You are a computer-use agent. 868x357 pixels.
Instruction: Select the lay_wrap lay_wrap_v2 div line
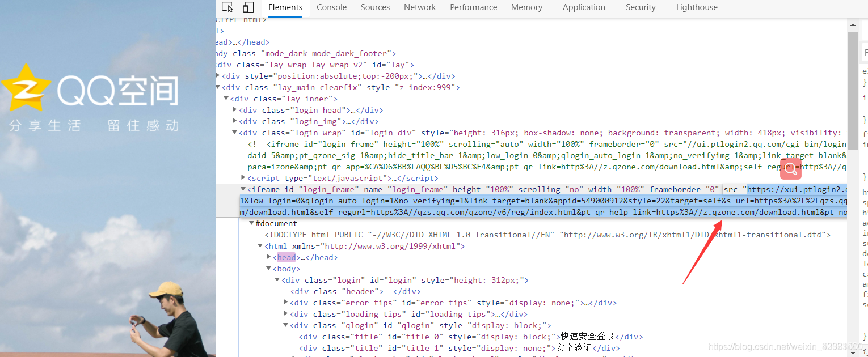pyautogui.click(x=315, y=65)
